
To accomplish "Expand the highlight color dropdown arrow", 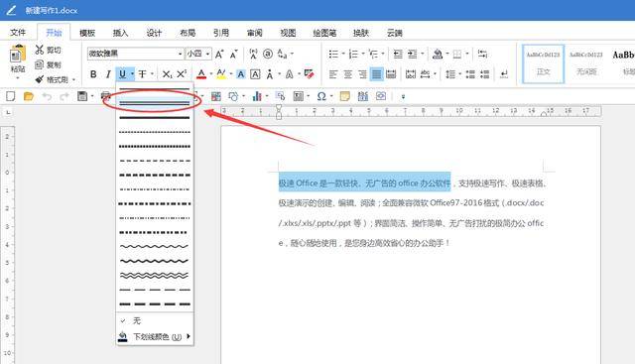I will (x=231, y=74).
